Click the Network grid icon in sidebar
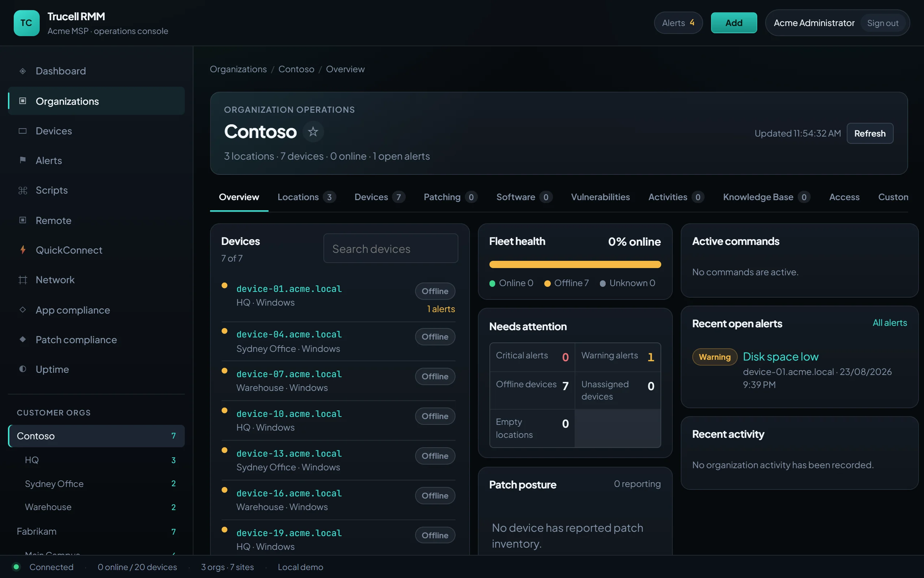This screenshot has width=924, height=578. [x=22, y=280]
